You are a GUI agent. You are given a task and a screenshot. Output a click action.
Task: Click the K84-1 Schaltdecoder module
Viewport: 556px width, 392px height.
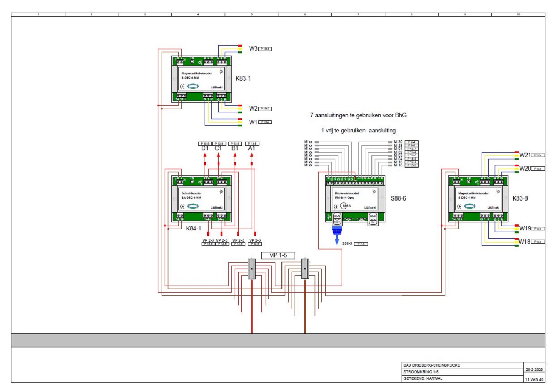click(202, 199)
